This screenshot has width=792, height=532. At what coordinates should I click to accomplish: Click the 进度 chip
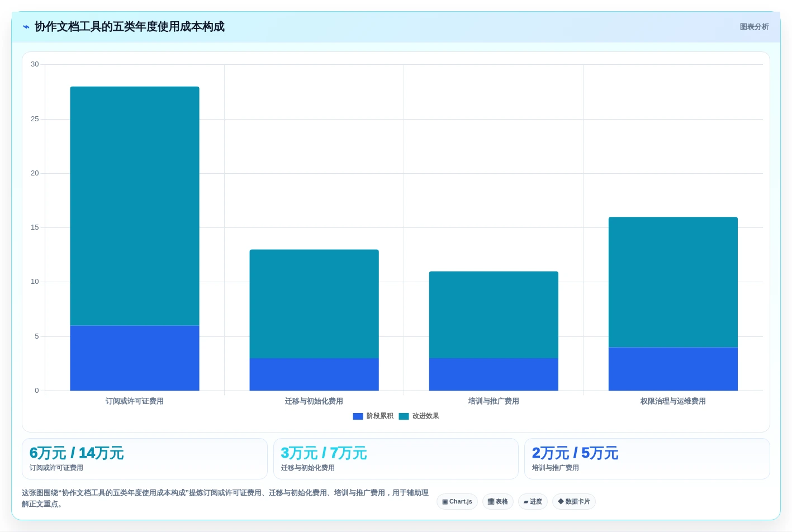[533, 501]
